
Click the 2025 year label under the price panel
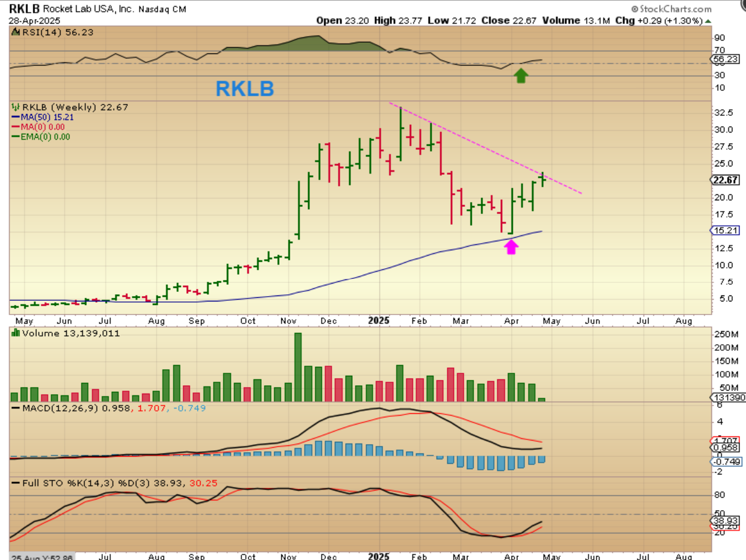[378, 320]
